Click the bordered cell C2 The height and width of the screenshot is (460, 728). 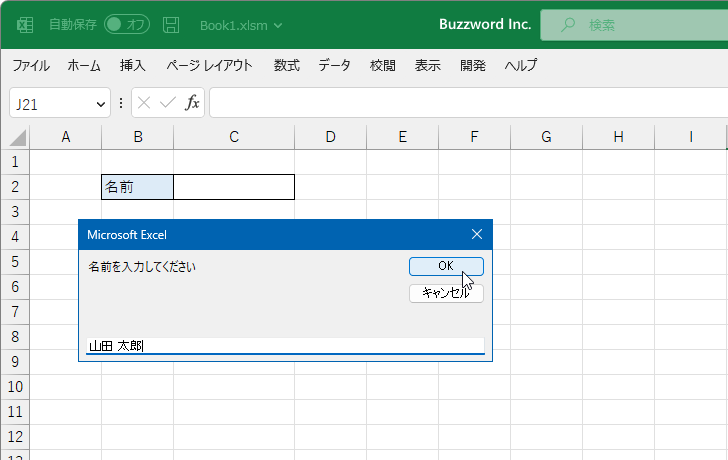click(x=234, y=187)
